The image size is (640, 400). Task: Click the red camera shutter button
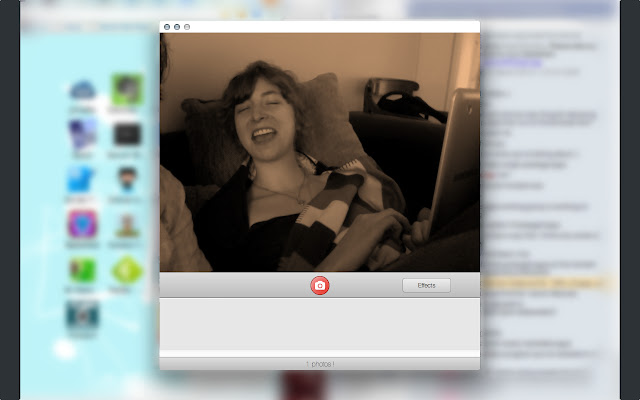click(320, 286)
